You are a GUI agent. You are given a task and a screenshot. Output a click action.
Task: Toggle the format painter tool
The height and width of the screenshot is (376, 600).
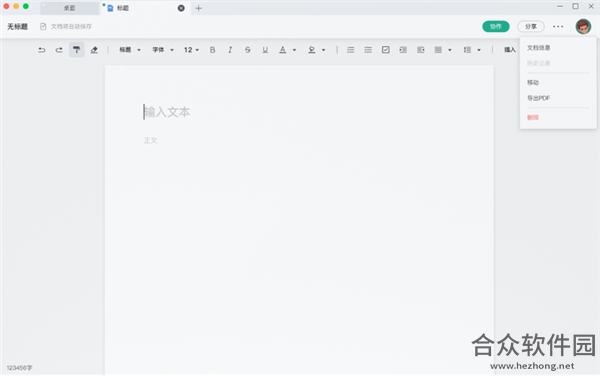[x=77, y=50]
